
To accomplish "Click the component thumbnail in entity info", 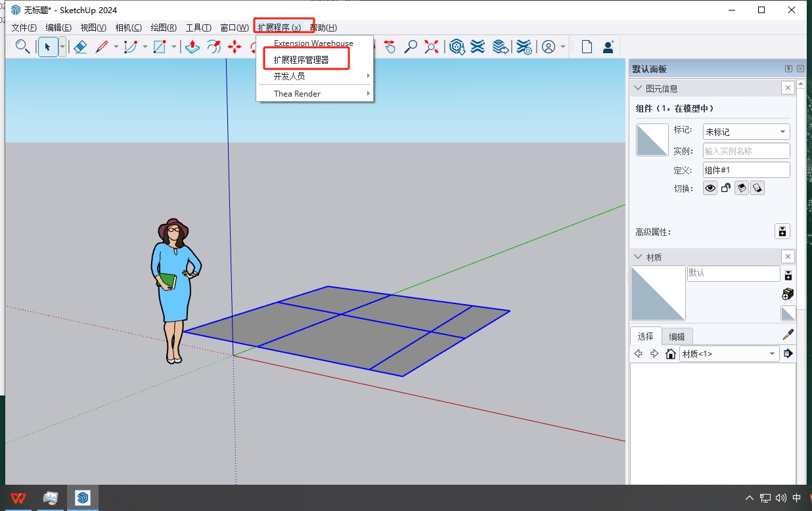I will (x=652, y=140).
